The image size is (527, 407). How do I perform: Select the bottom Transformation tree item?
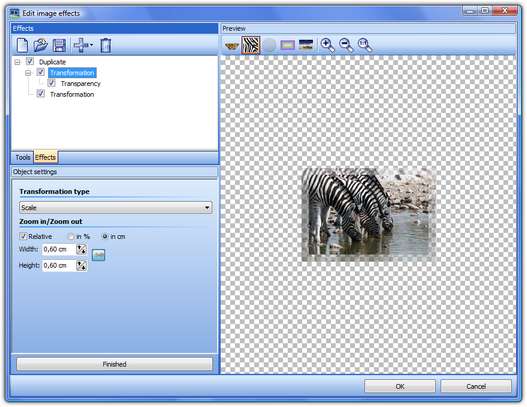tap(72, 94)
